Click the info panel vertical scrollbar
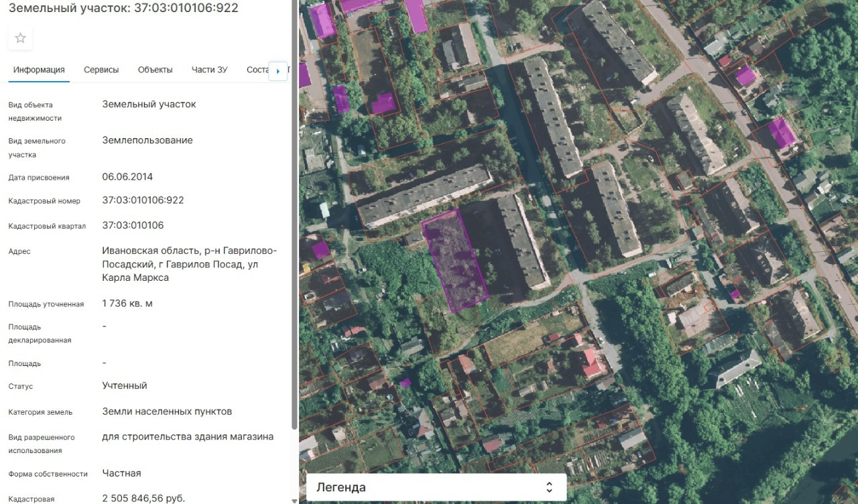 tap(294, 214)
